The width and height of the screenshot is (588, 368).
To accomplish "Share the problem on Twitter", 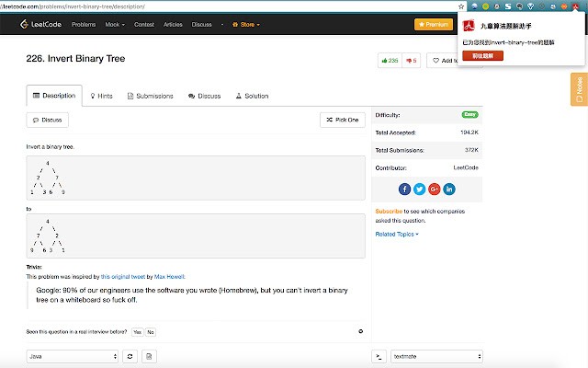I will (420, 189).
